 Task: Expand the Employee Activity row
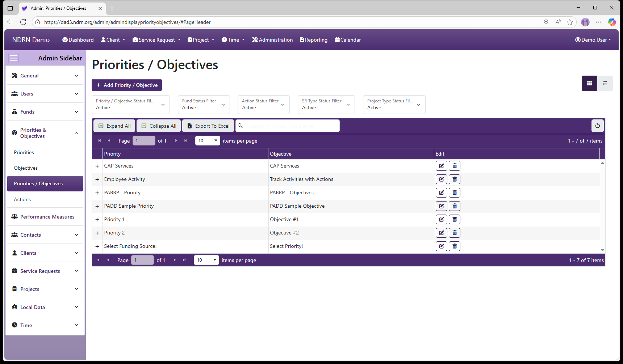97,179
